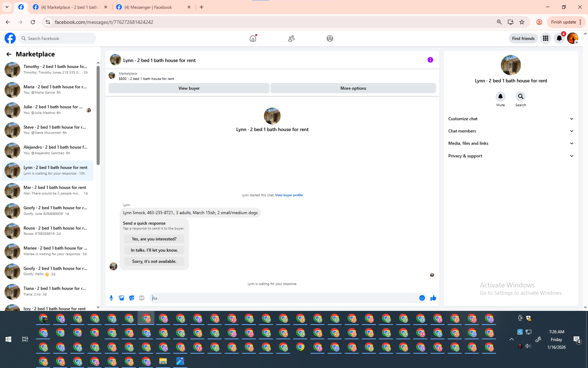This screenshot has width=588, height=368.
Task: Open Chrome profile icon in toolbar
Action: (539, 22)
